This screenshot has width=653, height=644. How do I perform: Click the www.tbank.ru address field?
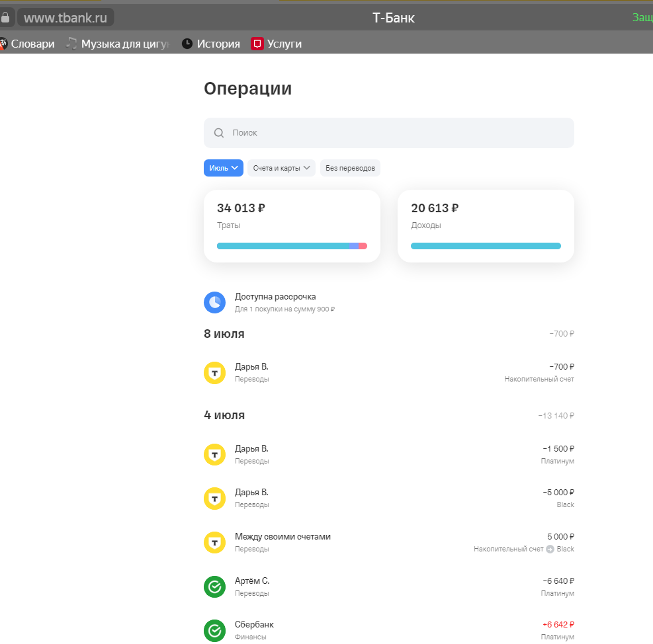point(65,17)
